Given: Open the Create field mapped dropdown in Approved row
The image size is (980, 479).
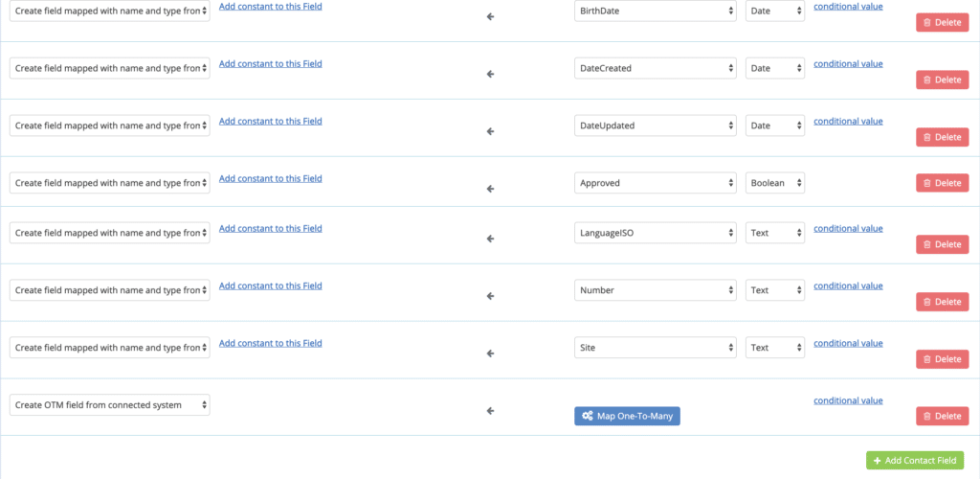Looking at the screenshot, I should coord(110,183).
